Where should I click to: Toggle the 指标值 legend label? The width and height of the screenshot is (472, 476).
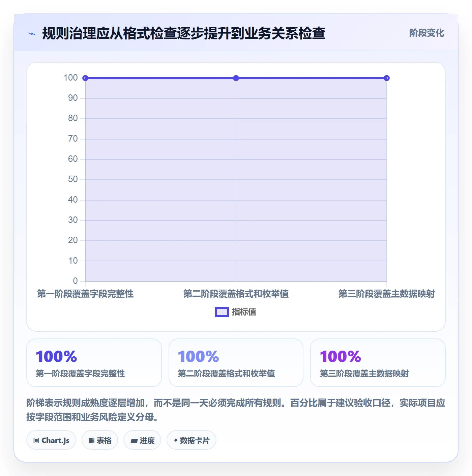click(x=244, y=312)
